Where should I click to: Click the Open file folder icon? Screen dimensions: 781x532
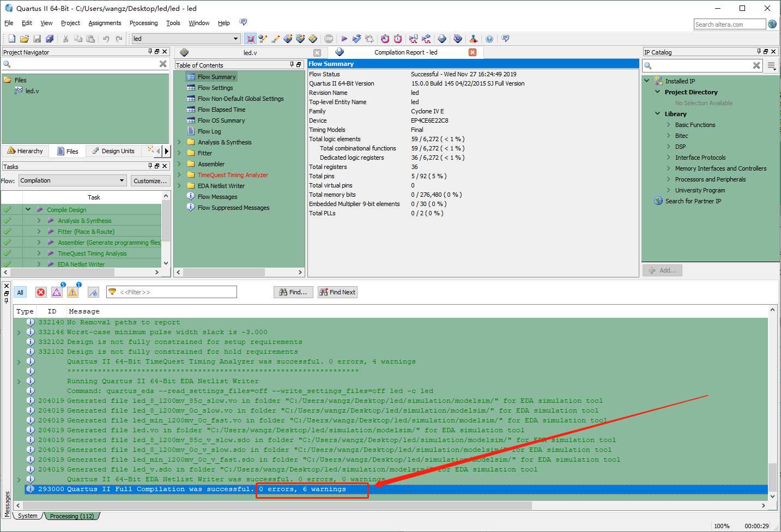tap(25, 39)
